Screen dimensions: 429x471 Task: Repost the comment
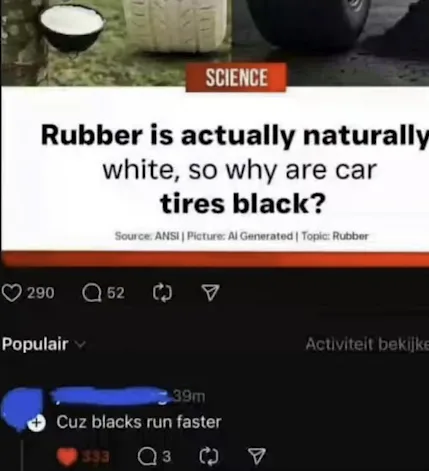tap(209, 457)
